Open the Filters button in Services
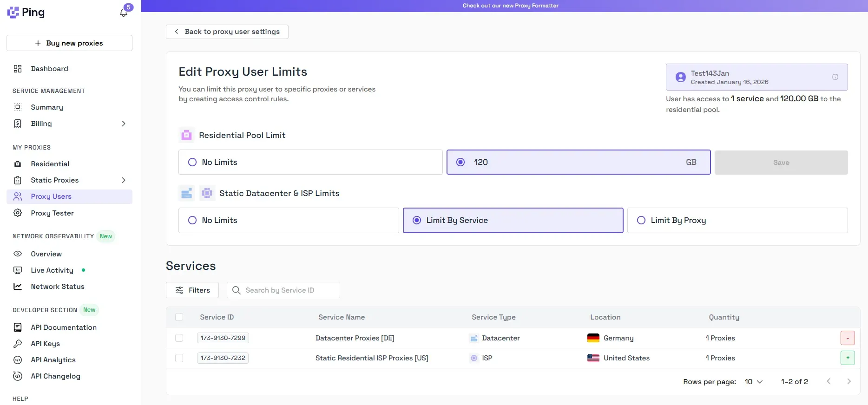This screenshot has width=868, height=405. [x=192, y=290]
